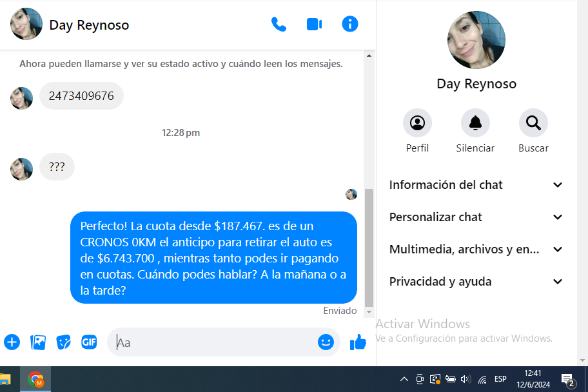
Task: Expand Privacidad y ayuda section
Action: point(476,282)
